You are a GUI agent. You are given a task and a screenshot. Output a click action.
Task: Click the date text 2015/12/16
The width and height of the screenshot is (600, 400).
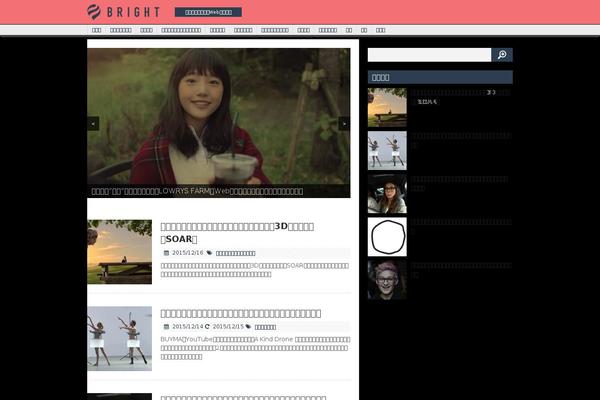click(x=188, y=253)
